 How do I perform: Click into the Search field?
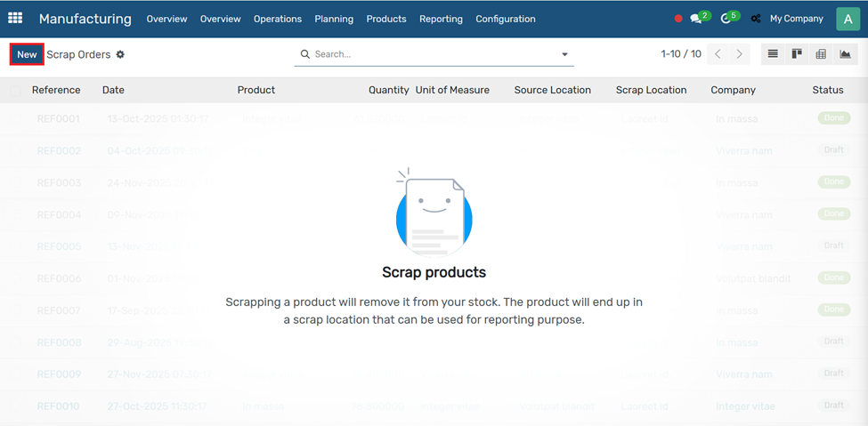[x=432, y=54]
